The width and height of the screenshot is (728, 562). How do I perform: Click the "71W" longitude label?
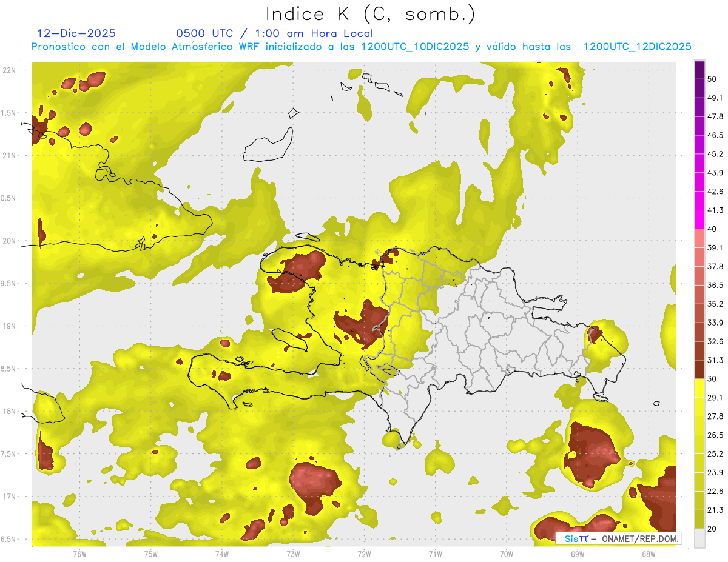435,554
